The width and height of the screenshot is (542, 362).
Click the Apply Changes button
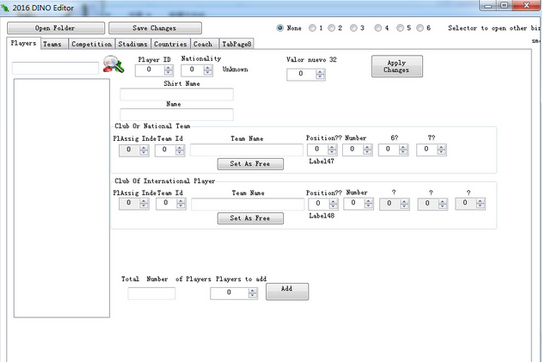(x=397, y=66)
